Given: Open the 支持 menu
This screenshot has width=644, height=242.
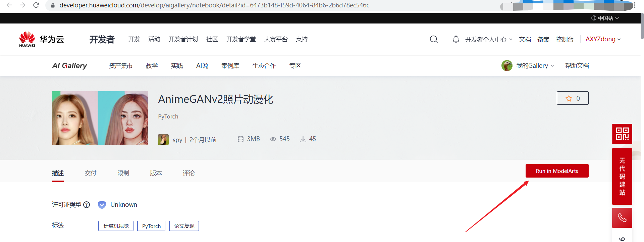Looking at the screenshot, I should (302, 39).
